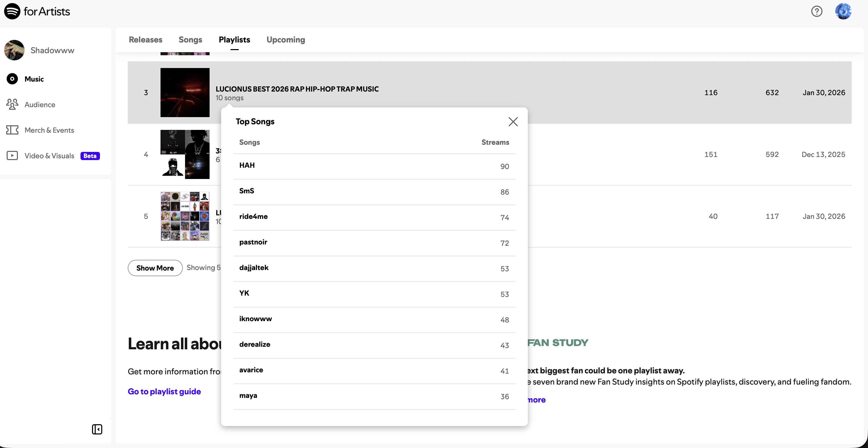This screenshot has height=448, width=868.
Task: Follow the Go to playlist guide link
Action: 164,391
